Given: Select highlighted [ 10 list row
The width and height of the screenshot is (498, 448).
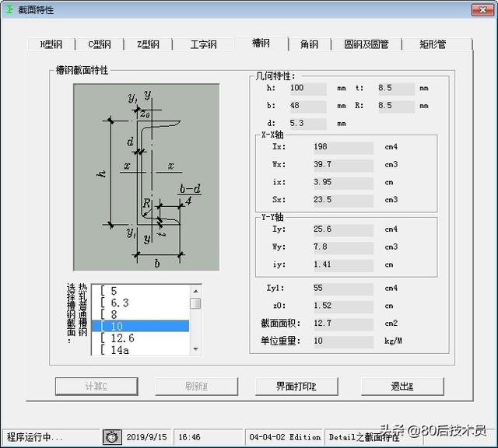Looking at the screenshot, I should [x=140, y=326].
